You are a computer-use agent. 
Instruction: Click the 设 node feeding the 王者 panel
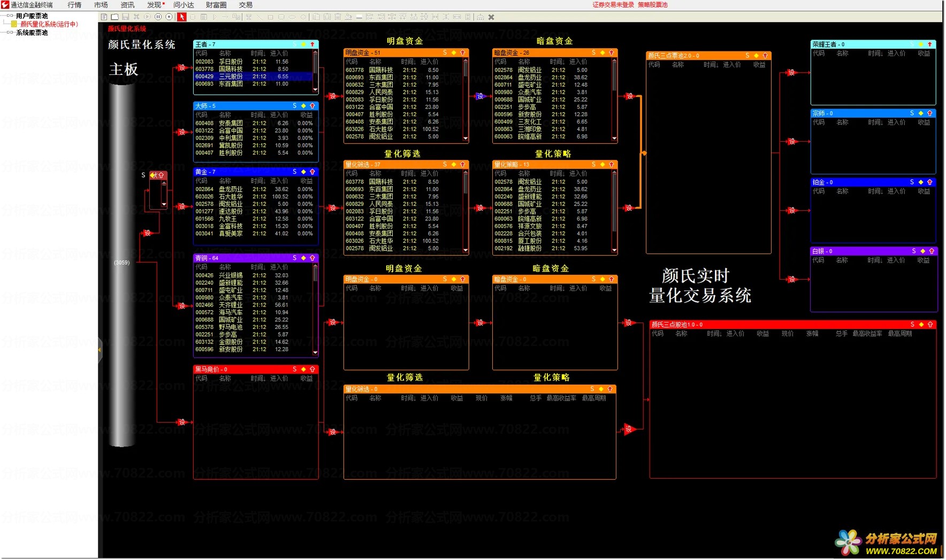(182, 67)
